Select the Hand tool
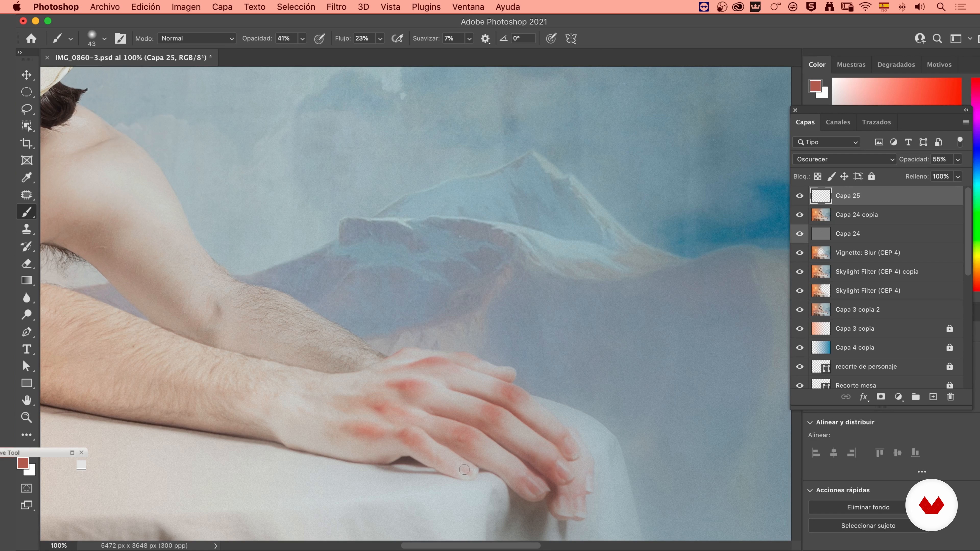The width and height of the screenshot is (980, 551). point(26,400)
